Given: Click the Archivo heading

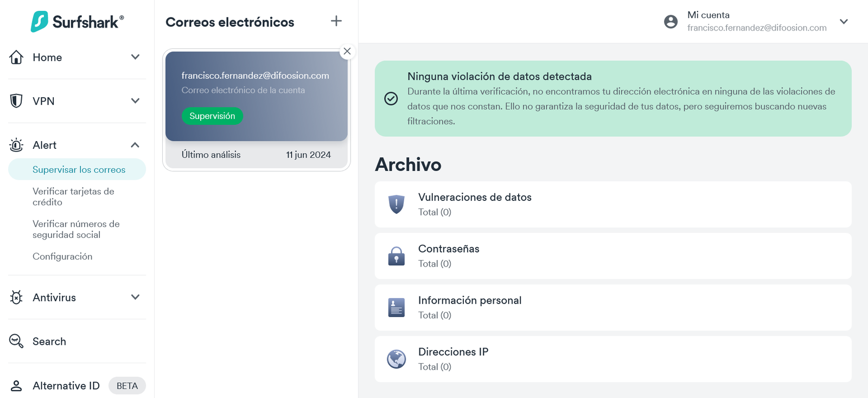Looking at the screenshot, I should coord(408,165).
